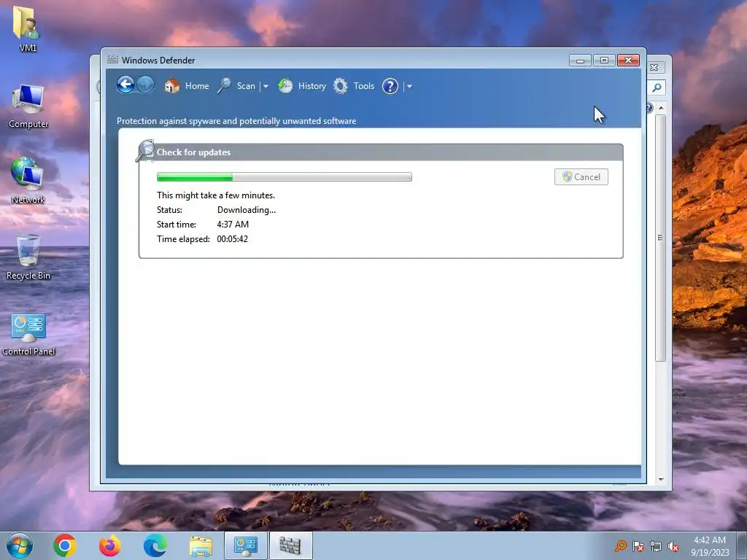Close the Windows Defender window

[628, 61]
